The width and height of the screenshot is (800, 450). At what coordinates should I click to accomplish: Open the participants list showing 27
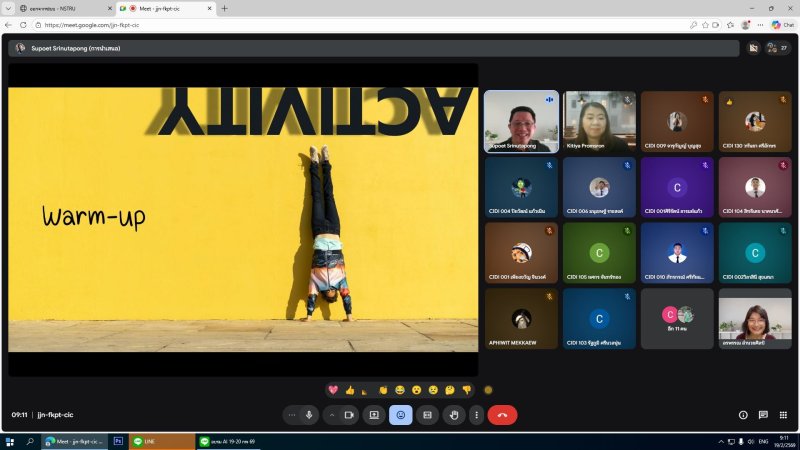[x=776, y=47]
